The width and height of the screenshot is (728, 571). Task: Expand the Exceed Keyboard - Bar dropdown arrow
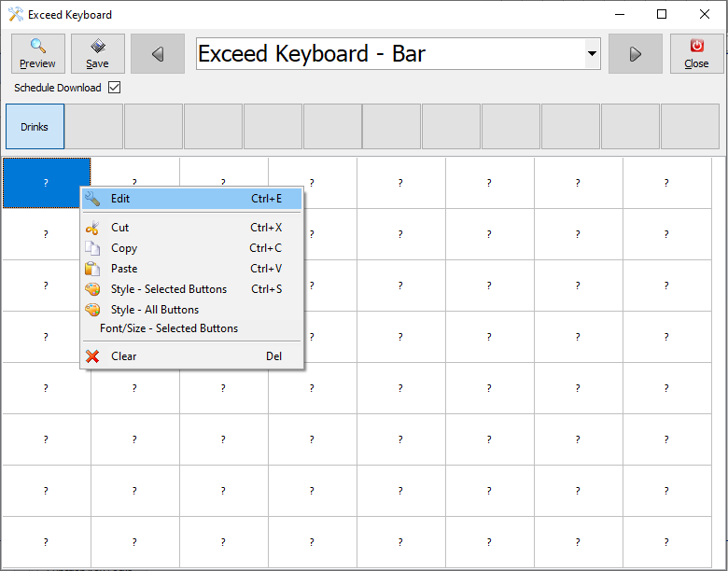(592, 54)
